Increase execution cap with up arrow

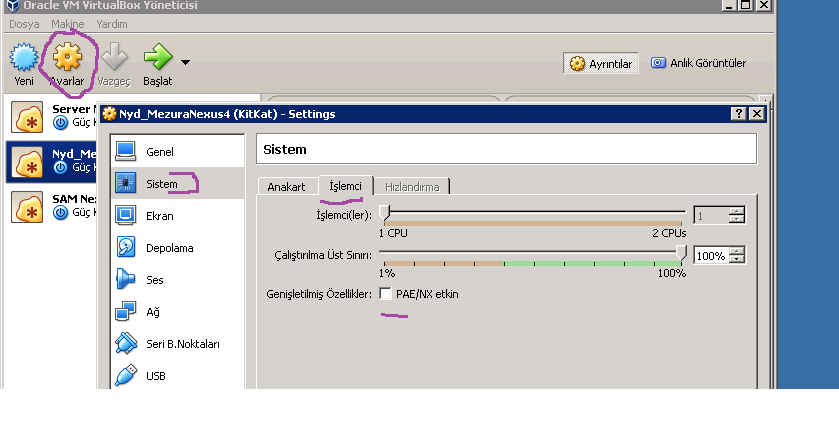(x=737, y=252)
